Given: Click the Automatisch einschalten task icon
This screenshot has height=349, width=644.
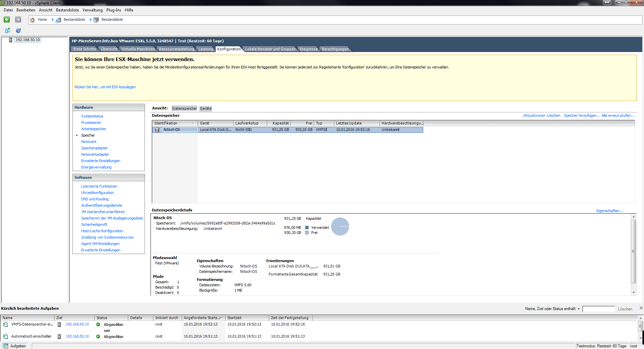Looking at the screenshot, I should click(x=5, y=337).
